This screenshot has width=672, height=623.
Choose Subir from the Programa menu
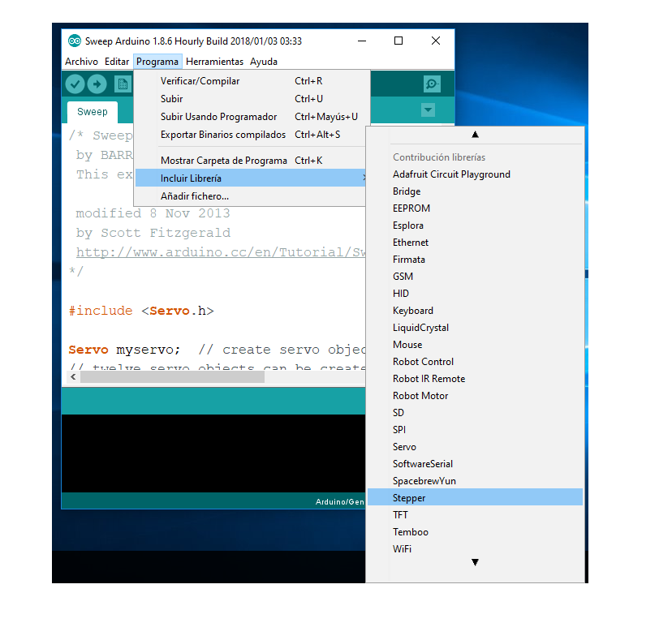(252, 99)
